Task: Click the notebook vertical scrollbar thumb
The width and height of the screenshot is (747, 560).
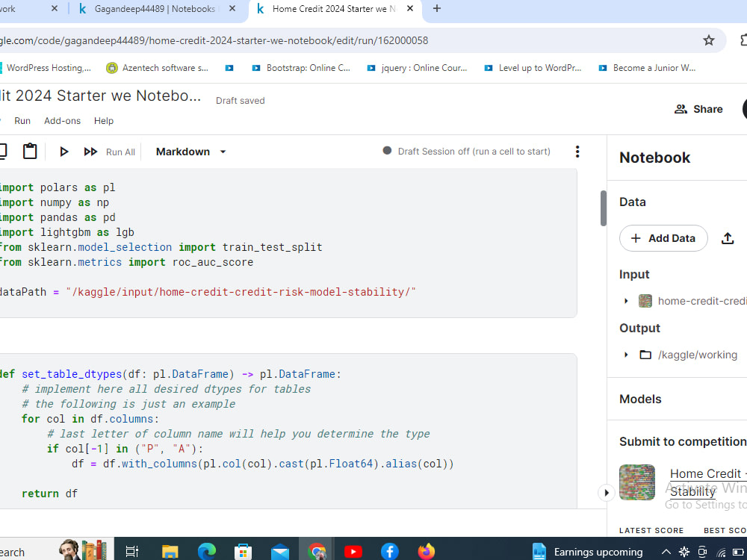Action: click(603, 208)
